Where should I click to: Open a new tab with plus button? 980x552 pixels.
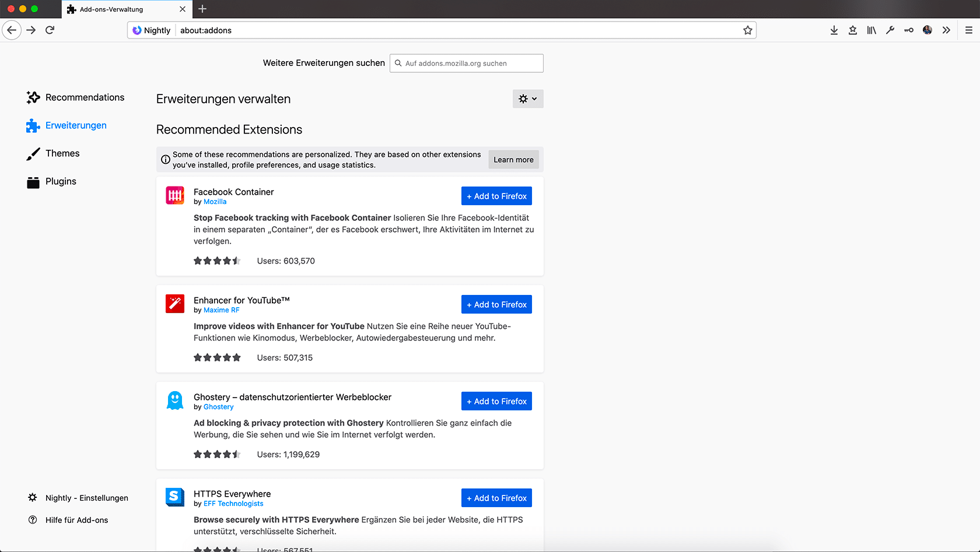pyautogui.click(x=202, y=9)
